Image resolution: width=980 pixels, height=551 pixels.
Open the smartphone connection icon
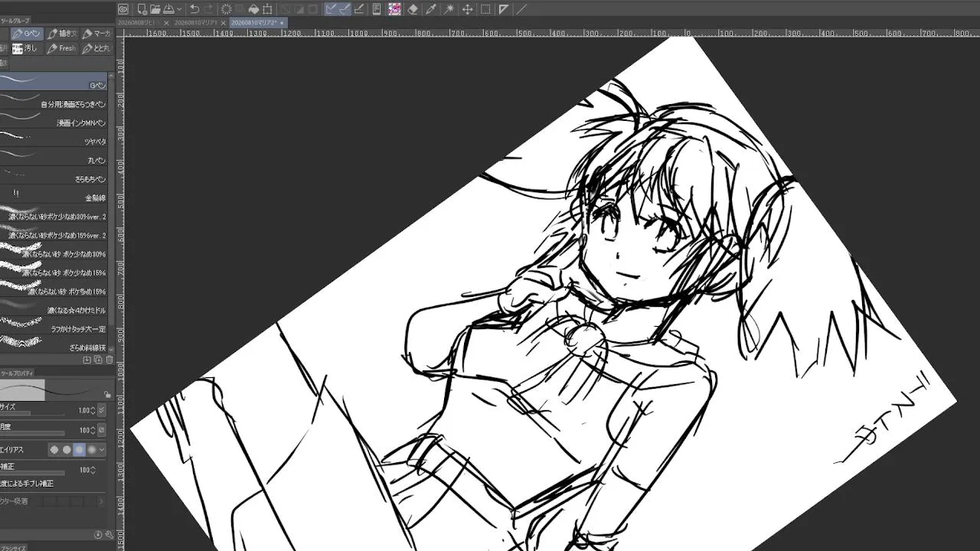point(377,9)
